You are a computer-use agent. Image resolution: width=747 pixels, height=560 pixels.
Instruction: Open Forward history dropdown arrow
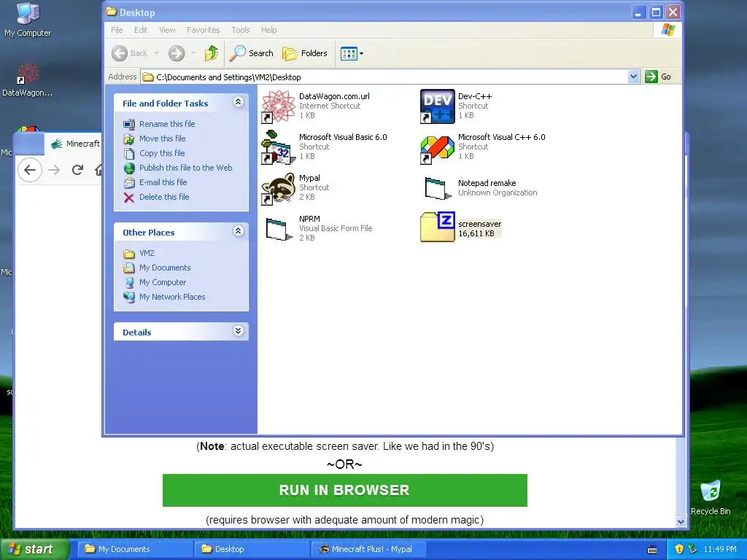(x=193, y=53)
